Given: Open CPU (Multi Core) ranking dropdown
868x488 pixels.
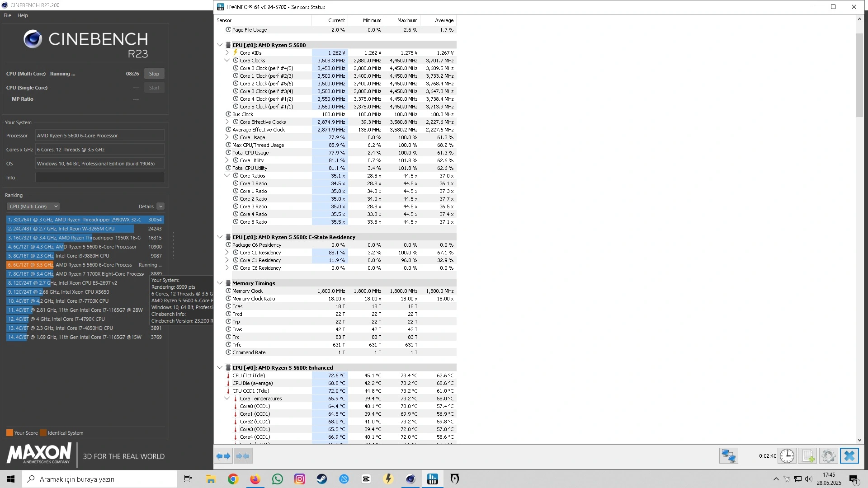Looking at the screenshot, I should pos(33,206).
